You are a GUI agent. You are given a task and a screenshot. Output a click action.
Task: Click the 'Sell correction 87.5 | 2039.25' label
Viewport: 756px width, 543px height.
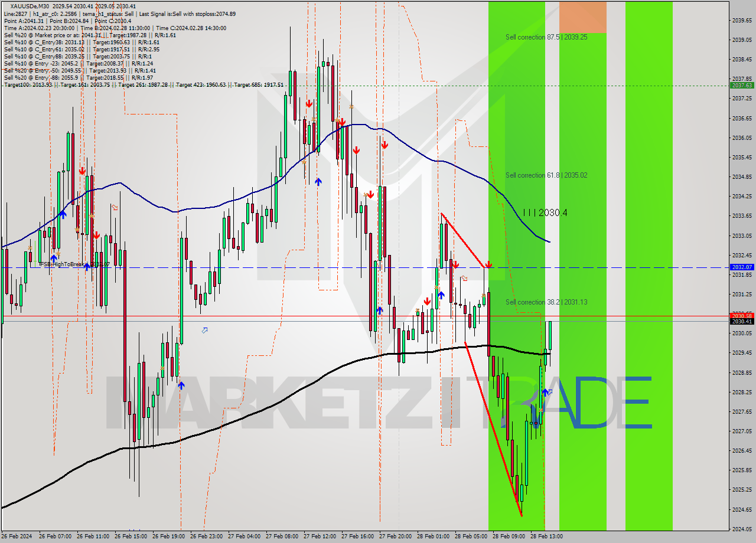(x=546, y=37)
